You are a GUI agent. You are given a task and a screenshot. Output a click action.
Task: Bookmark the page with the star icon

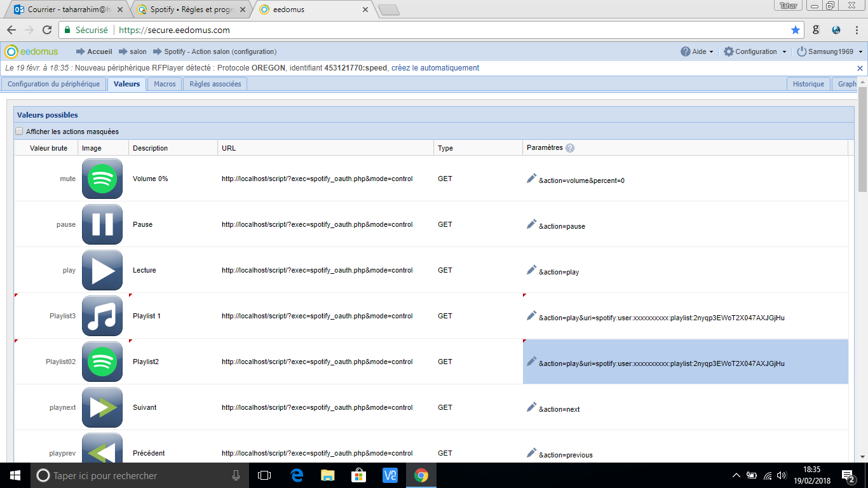[x=796, y=30]
